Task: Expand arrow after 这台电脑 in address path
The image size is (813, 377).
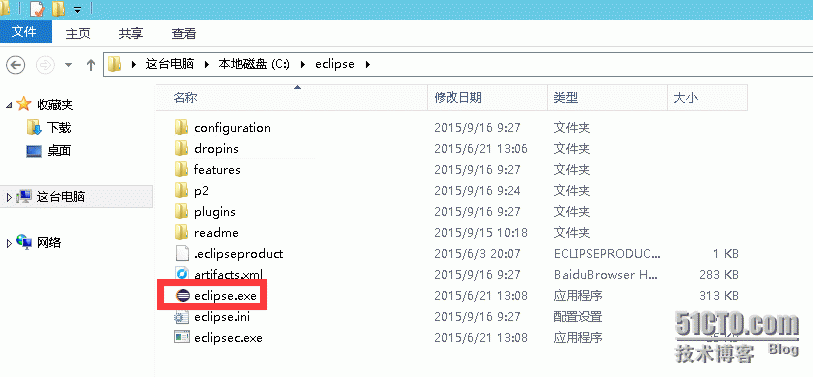Action: (206, 64)
